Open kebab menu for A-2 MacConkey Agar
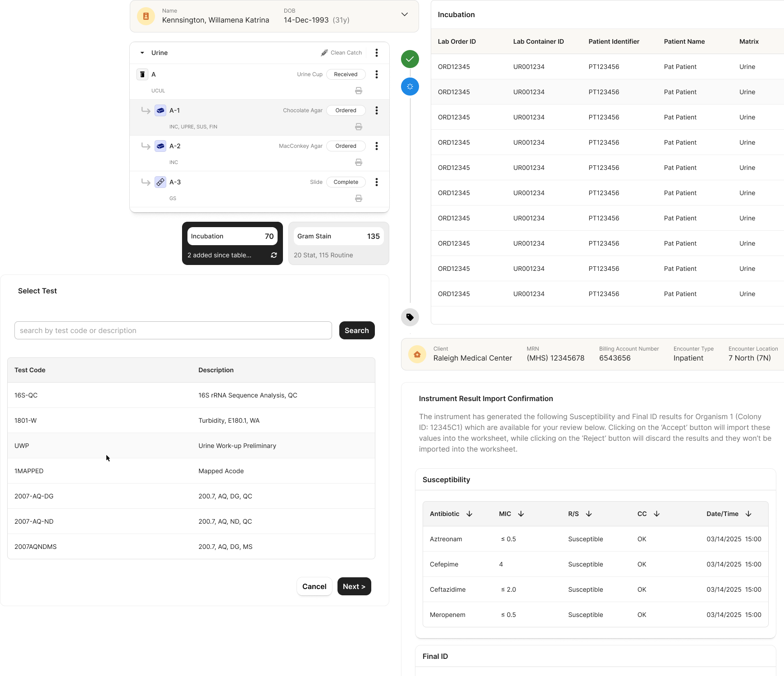 [x=377, y=146]
